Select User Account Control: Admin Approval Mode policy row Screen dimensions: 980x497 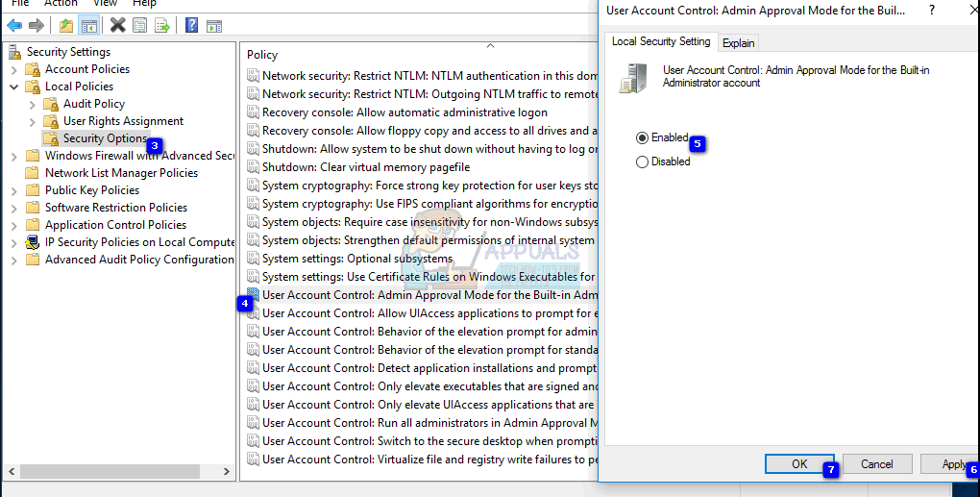422,295
